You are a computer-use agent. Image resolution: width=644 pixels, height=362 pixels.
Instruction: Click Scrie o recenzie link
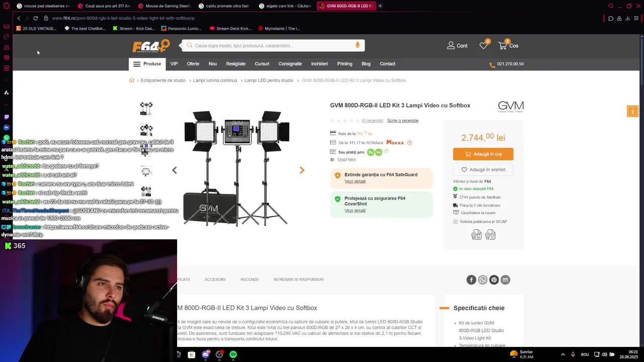[x=403, y=121]
